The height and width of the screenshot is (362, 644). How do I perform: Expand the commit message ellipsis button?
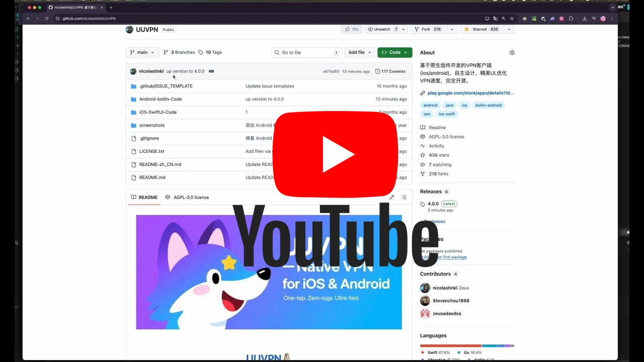coord(211,71)
